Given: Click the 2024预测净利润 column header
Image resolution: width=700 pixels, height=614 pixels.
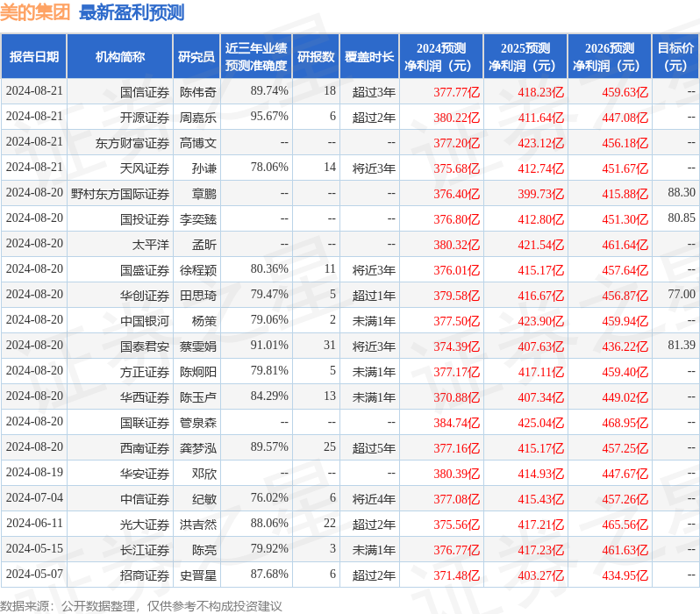Looking at the screenshot, I should point(441,57).
